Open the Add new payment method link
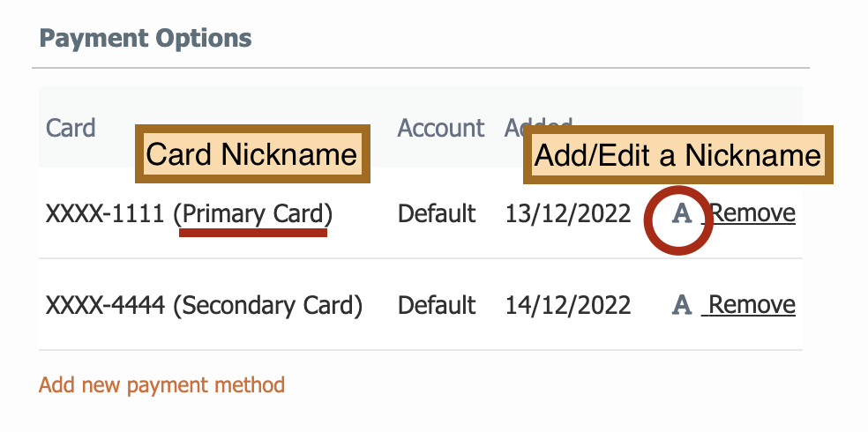 pos(161,384)
